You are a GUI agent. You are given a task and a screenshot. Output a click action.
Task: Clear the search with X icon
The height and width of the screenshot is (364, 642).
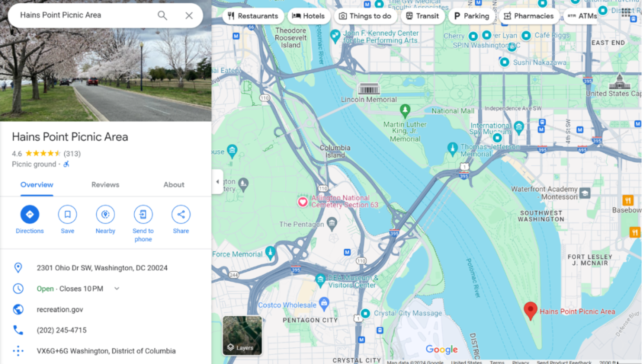click(x=189, y=15)
